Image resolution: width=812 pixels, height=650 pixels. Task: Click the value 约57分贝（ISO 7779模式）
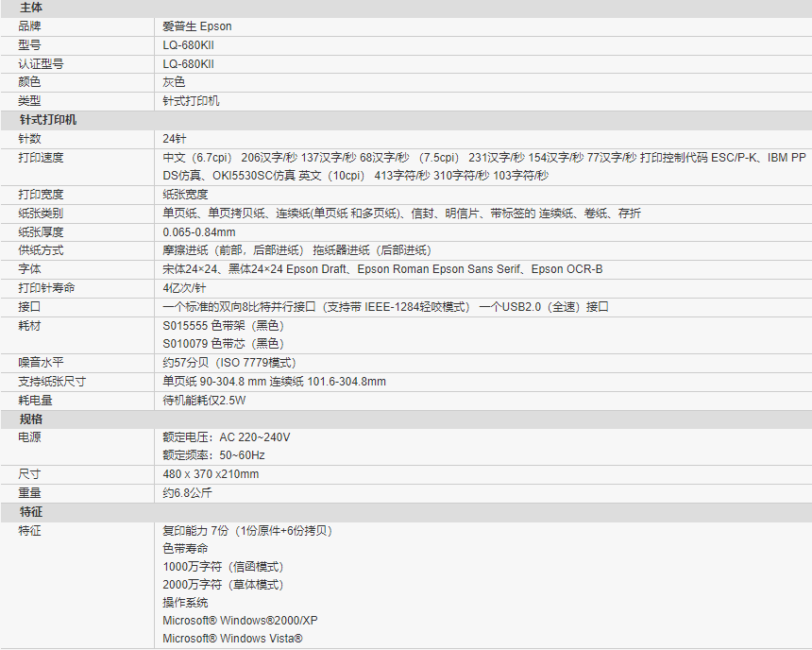(x=229, y=363)
